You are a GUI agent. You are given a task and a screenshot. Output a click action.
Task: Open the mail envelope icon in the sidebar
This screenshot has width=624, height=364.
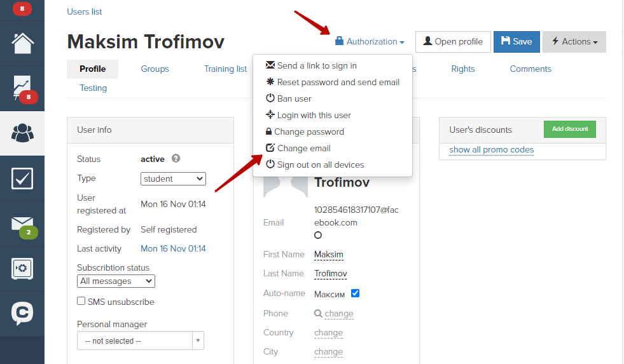[x=22, y=224]
